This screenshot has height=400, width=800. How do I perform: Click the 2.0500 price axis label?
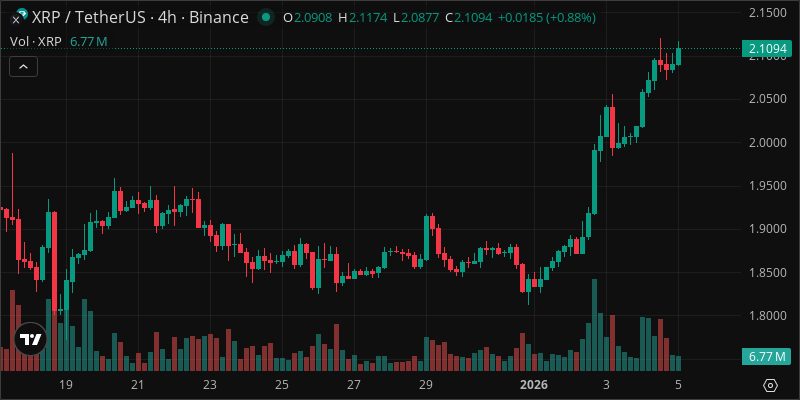click(767, 98)
